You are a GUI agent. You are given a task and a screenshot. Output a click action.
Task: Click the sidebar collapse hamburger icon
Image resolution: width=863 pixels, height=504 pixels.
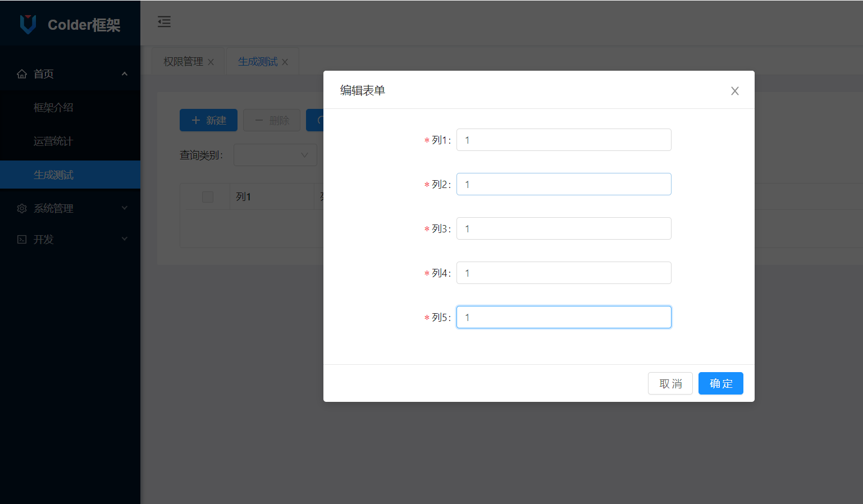[x=164, y=22]
